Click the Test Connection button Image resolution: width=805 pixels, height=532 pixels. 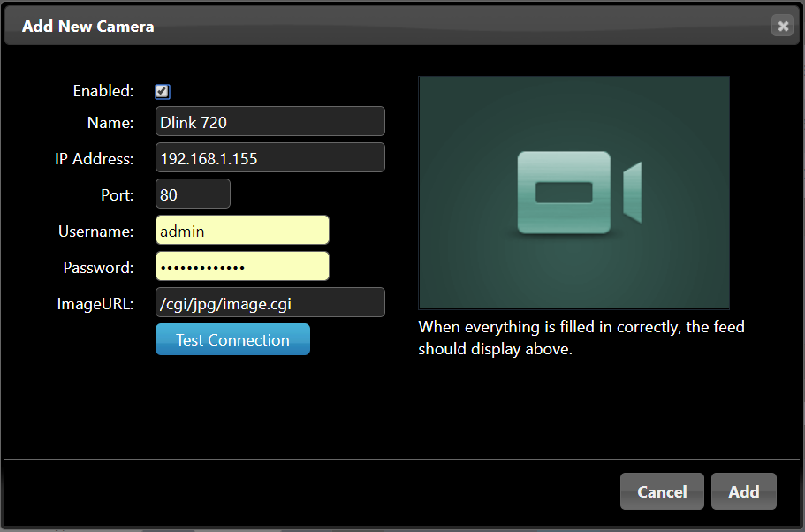[232, 339]
